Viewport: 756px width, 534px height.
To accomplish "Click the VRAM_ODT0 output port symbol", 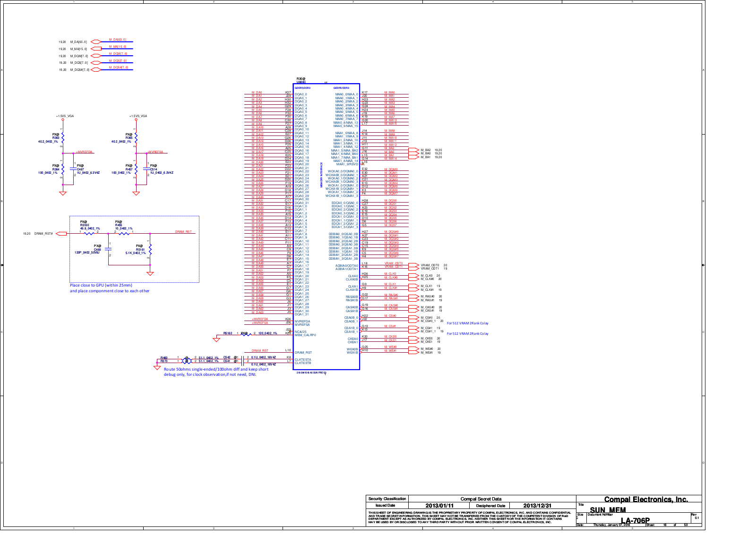I will [x=413, y=265].
